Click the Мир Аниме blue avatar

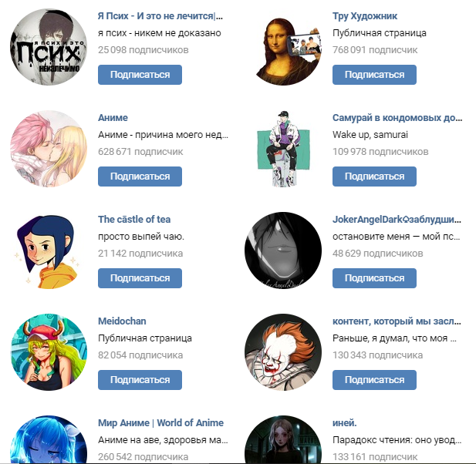point(49,439)
